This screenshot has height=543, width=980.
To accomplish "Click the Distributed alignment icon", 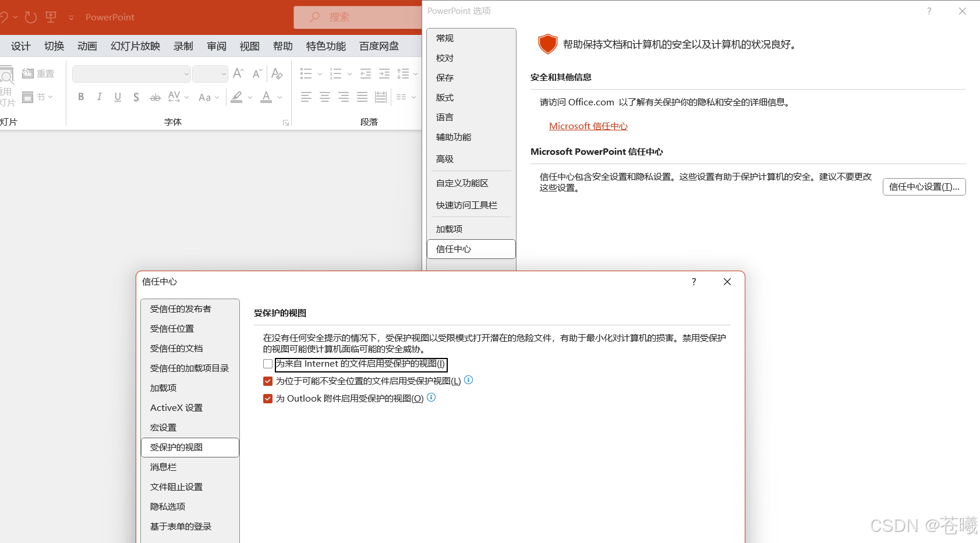I will coord(381,97).
